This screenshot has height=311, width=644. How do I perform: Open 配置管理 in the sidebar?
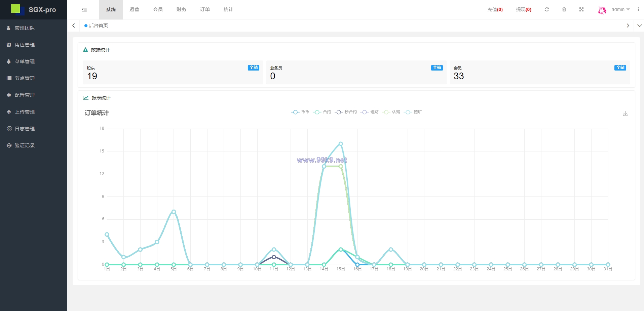pos(34,95)
